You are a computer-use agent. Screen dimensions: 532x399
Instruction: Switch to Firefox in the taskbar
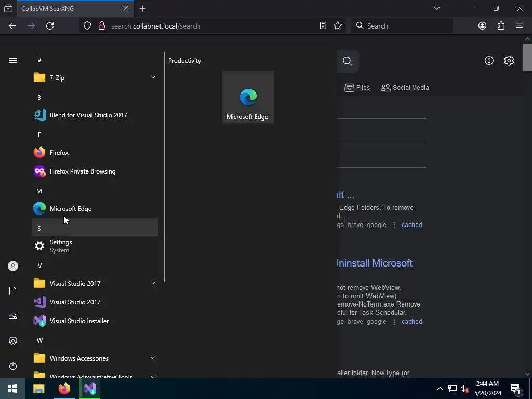[x=64, y=389]
